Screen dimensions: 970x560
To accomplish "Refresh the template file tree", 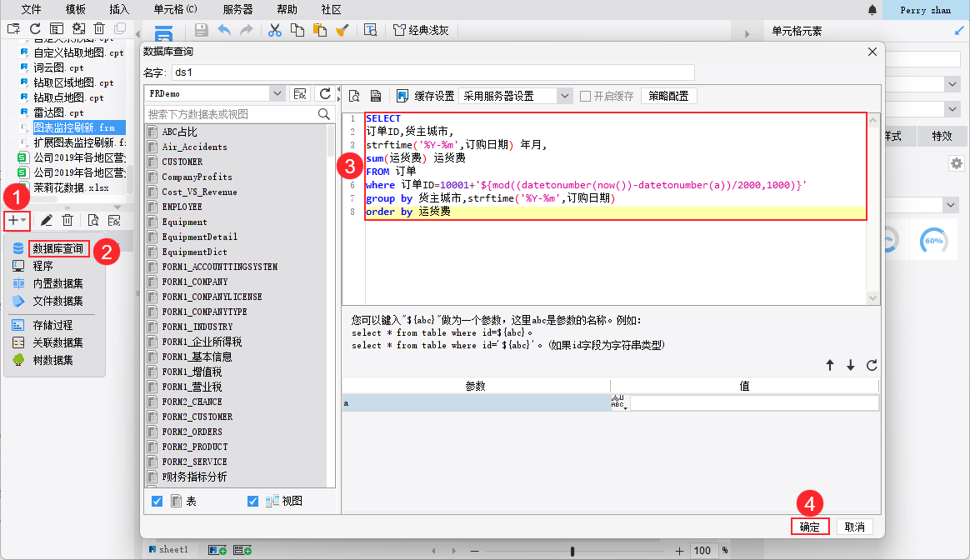I will [x=35, y=28].
